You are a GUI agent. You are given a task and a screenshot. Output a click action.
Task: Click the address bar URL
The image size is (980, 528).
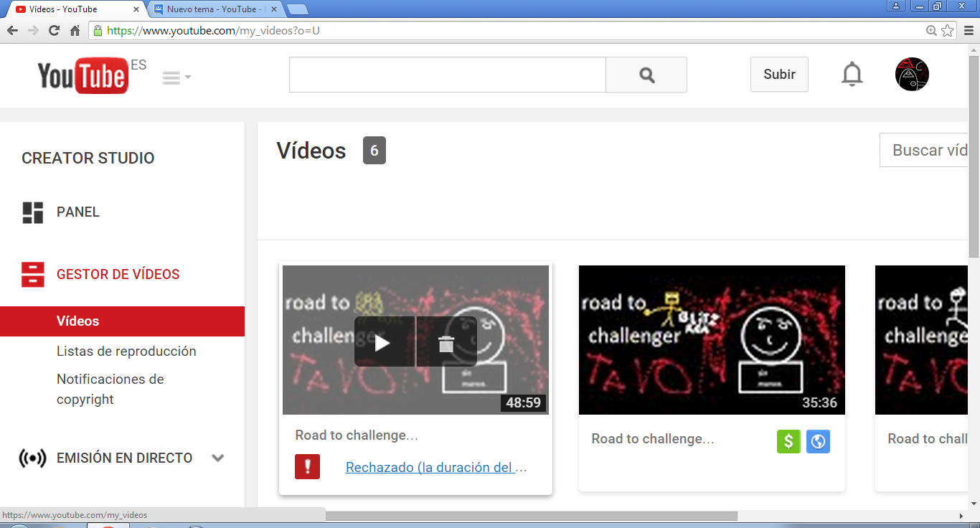(213, 31)
